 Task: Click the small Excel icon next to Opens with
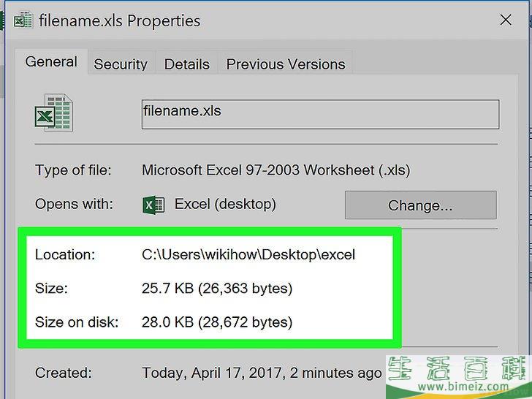point(153,205)
